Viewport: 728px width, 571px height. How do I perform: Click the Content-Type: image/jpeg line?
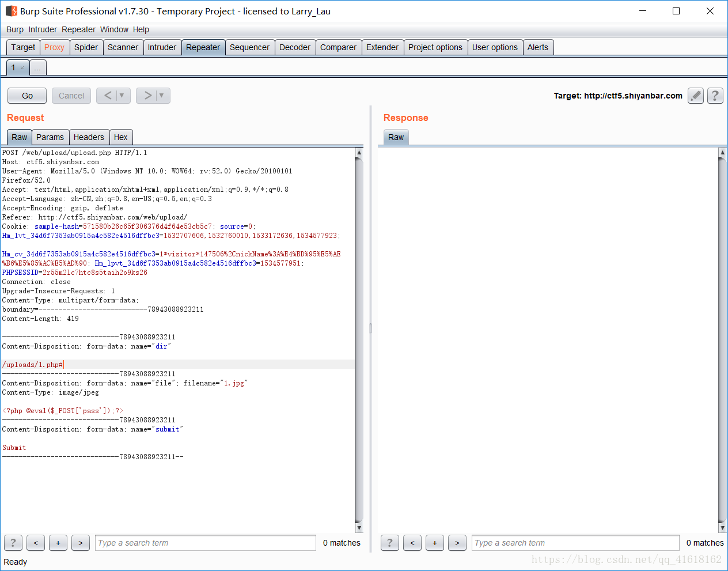[50, 392]
